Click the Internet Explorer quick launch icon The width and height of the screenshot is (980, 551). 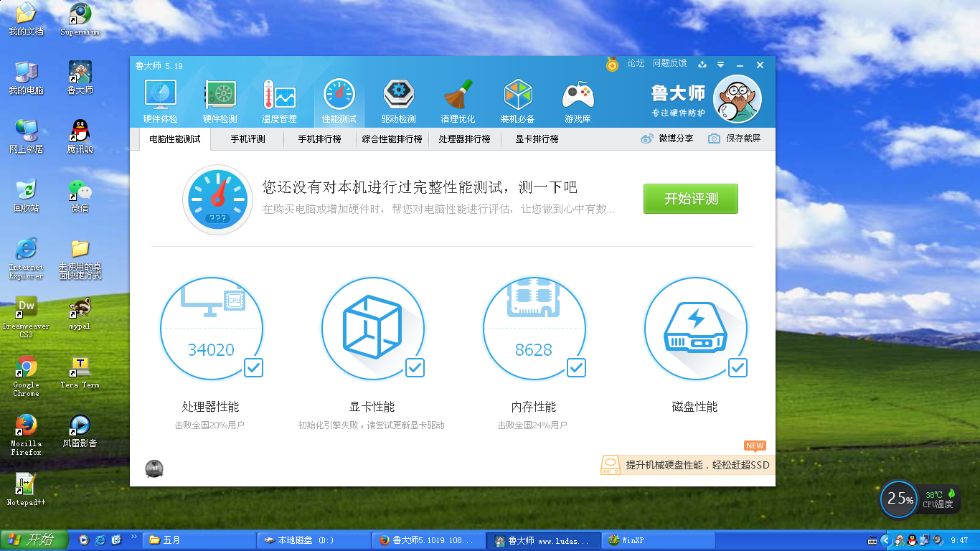pyautogui.click(x=100, y=540)
